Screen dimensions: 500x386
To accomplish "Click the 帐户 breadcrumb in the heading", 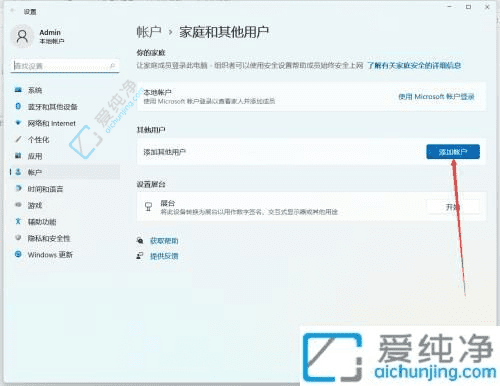I will click(x=149, y=32).
